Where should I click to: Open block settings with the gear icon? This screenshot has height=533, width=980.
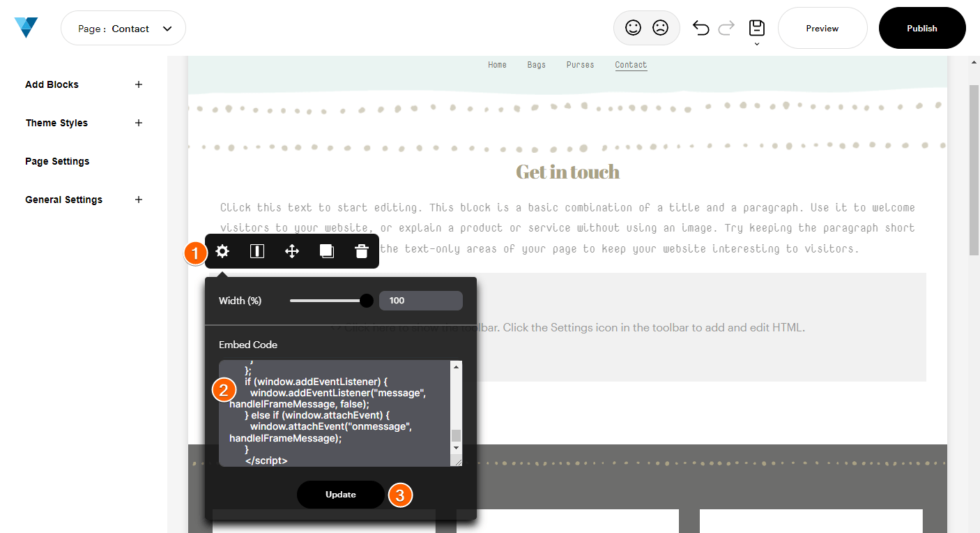222,251
